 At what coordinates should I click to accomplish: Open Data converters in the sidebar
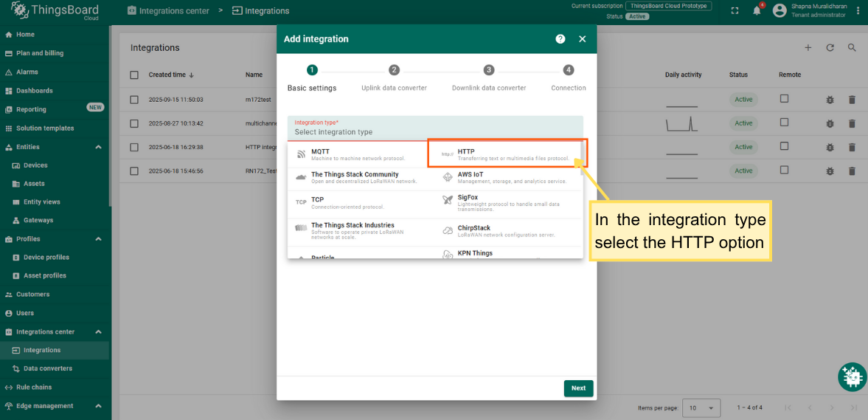[x=47, y=368]
